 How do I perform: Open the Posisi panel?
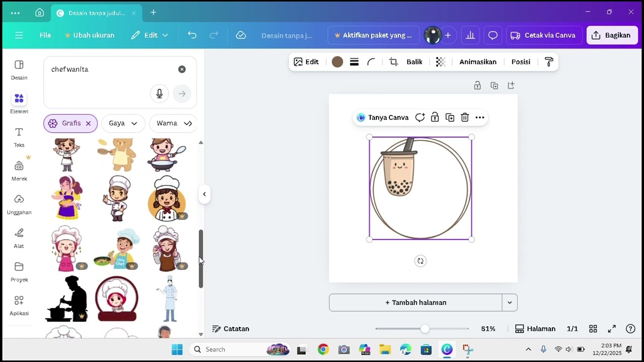click(x=521, y=62)
